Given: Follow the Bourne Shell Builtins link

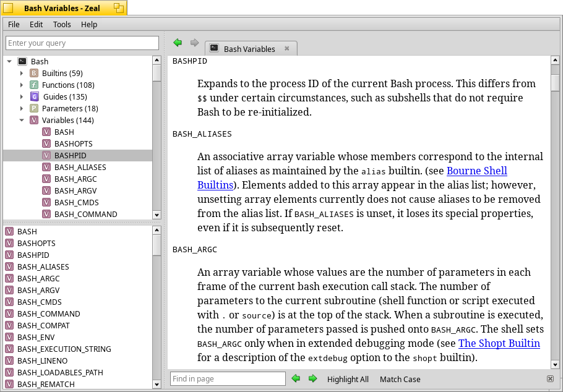Looking at the screenshot, I should pyautogui.click(x=477, y=171).
